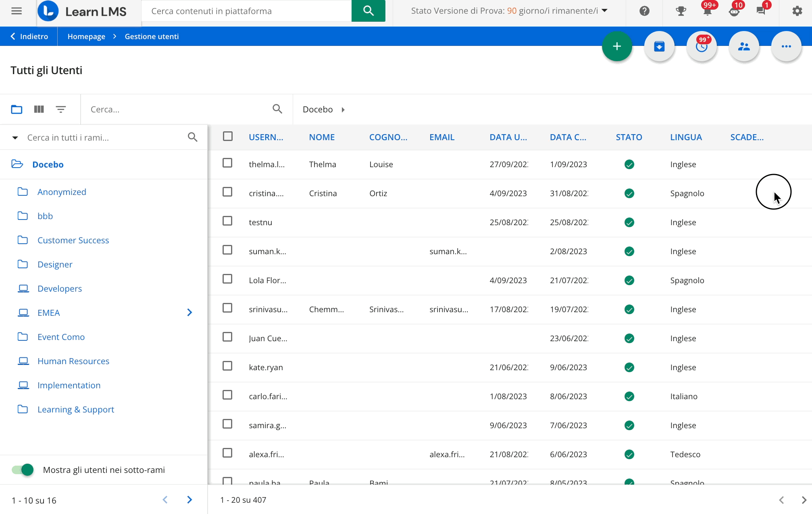Screen dimensions: 812x514
Task: Click the manage users people round button
Action: [744, 46]
